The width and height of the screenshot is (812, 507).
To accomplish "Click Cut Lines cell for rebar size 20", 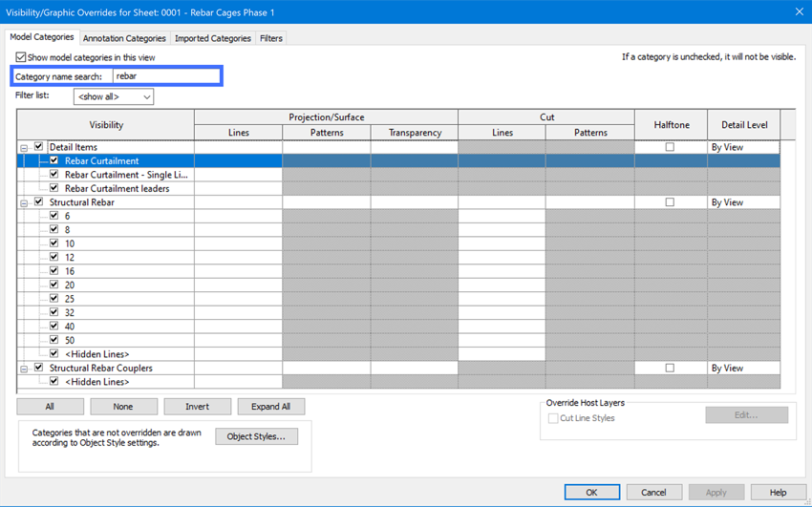I will tap(502, 285).
